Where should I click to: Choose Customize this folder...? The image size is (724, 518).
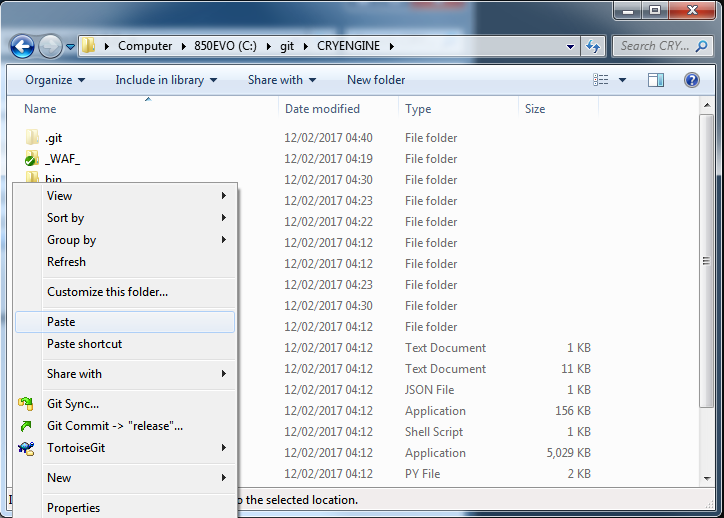[125, 292]
